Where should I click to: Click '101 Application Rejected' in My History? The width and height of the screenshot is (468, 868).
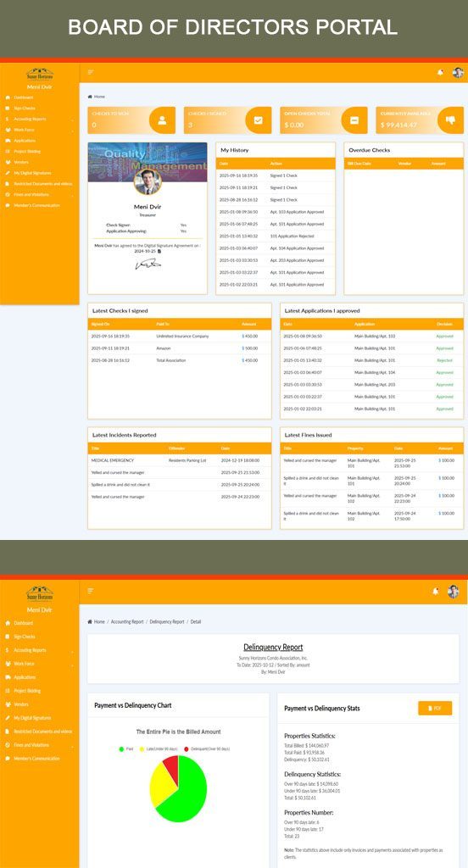pos(292,236)
